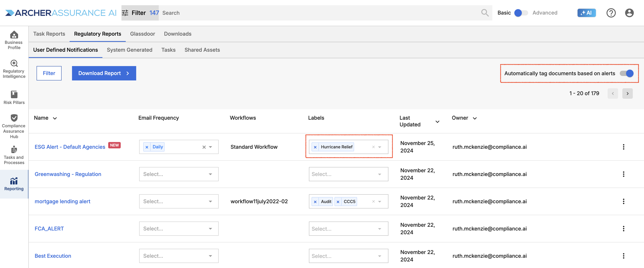Open ESG Alert - Default Agencies link
644x268 pixels.
tap(70, 147)
